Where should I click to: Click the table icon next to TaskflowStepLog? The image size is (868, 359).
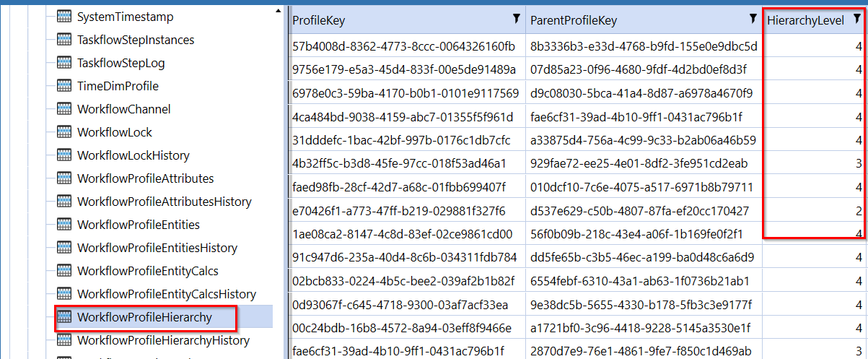tap(63, 63)
